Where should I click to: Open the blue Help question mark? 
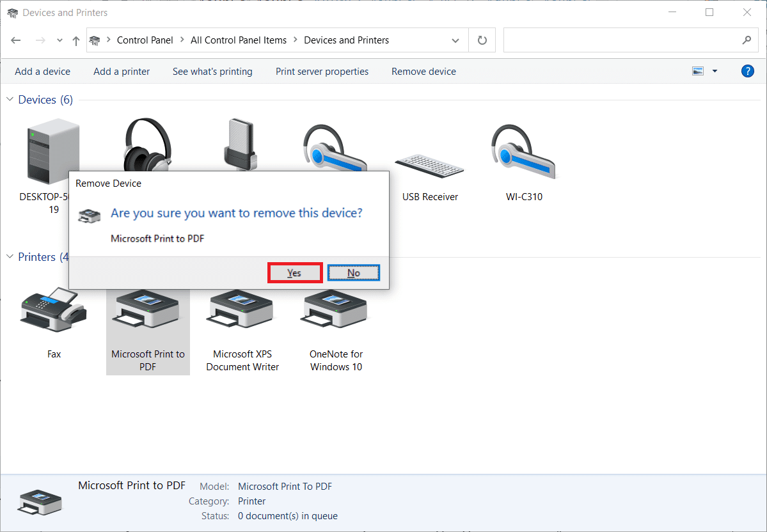pos(747,71)
